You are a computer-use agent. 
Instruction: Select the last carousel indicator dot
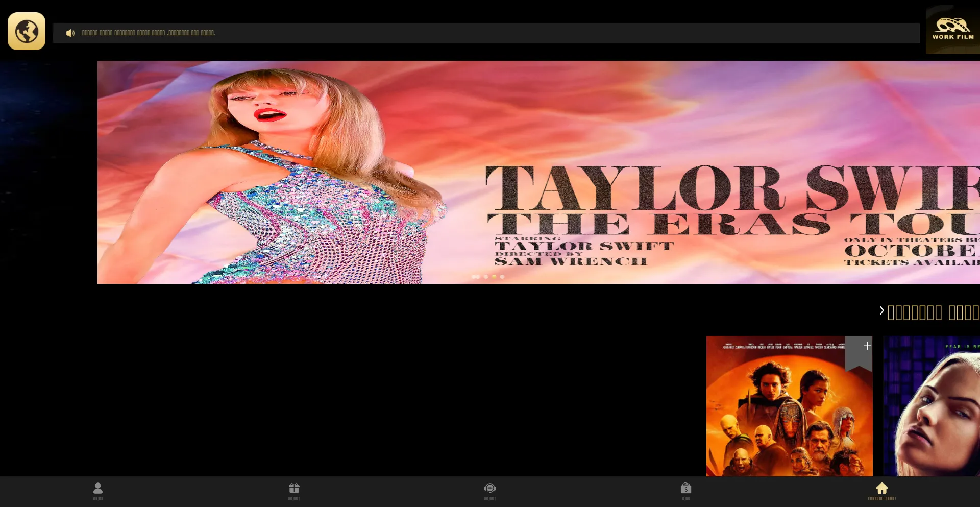pos(502,277)
